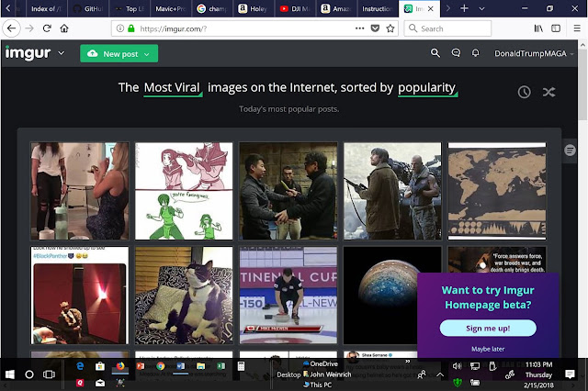Switch to the YouTube DJI M tab
This screenshot has height=391, width=588.
295,8
